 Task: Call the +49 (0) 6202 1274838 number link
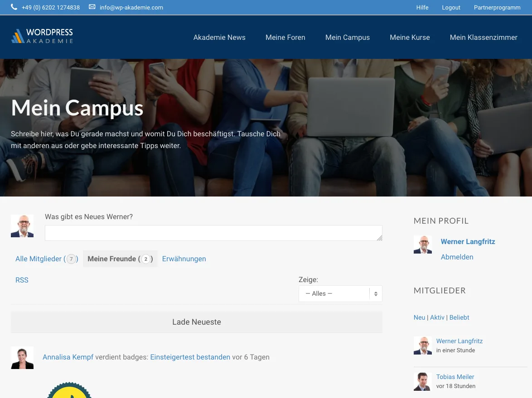(51, 7)
